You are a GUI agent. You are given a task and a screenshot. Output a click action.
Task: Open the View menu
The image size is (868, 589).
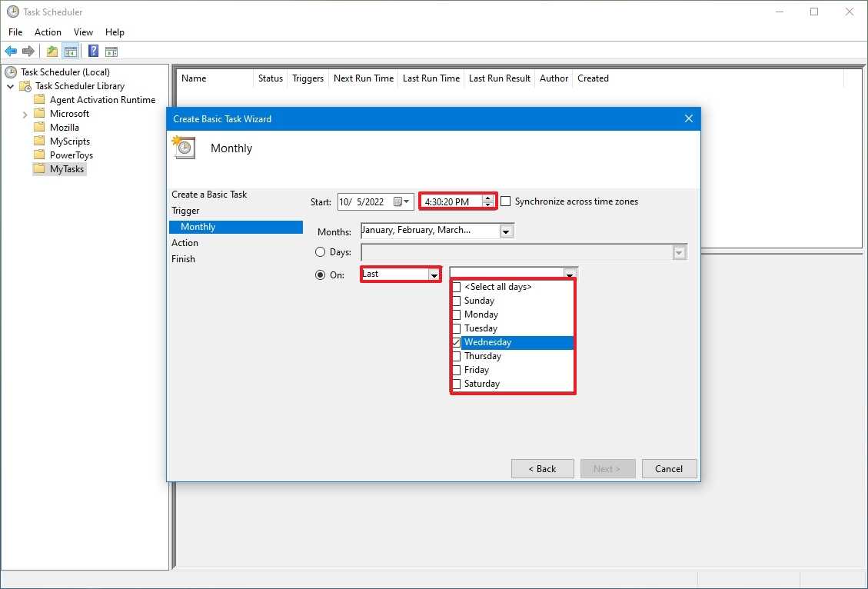click(x=83, y=32)
